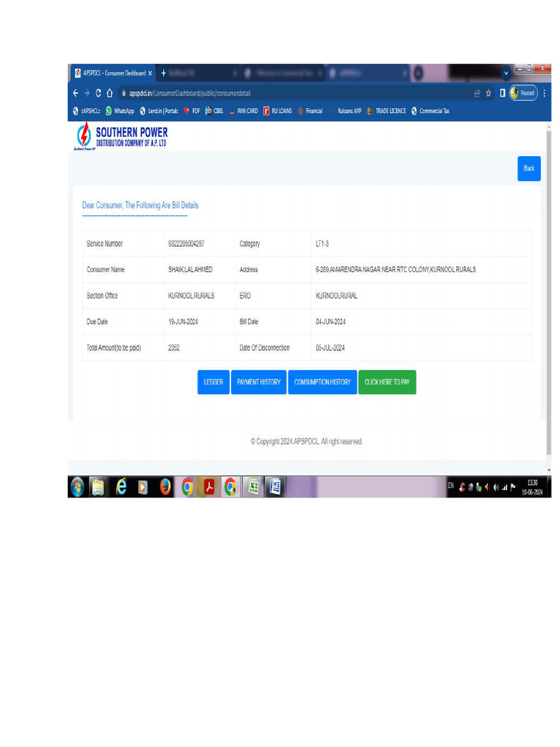Click the volume icon in system tray
Screen dimensions: 560x747
[x=496, y=487]
